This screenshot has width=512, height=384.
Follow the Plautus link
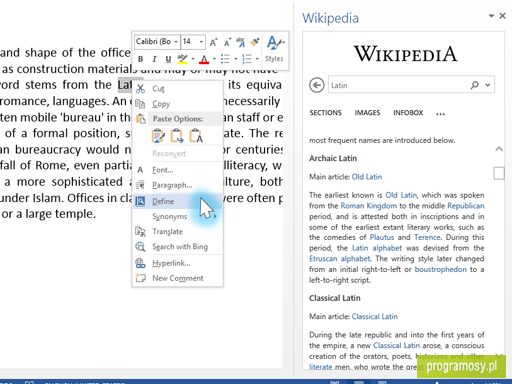382,237
